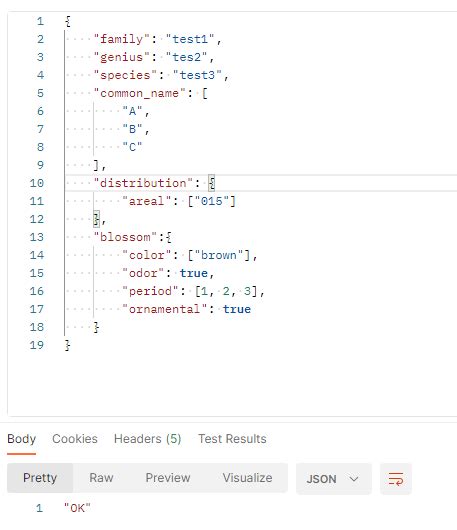Switch to the Test Results tab
The width and height of the screenshot is (457, 530).
[232, 439]
